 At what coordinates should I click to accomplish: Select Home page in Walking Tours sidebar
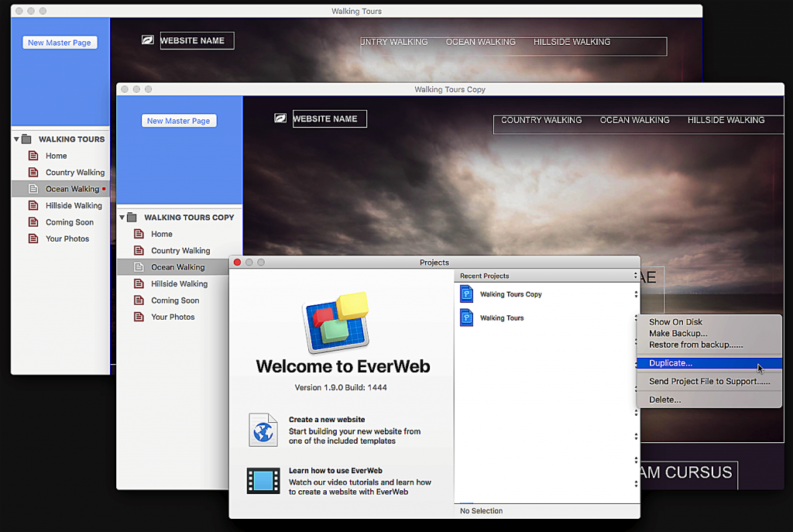tap(56, 156)
